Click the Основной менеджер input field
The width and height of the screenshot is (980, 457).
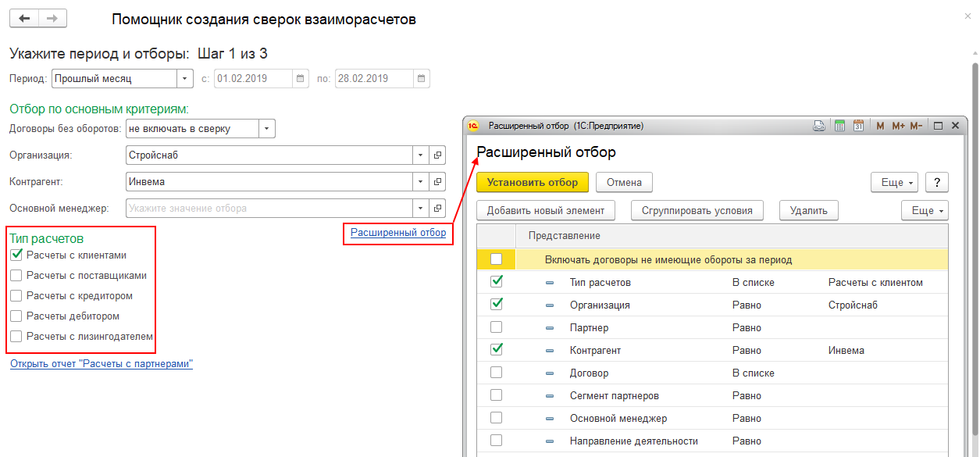(x=269, y=209)
